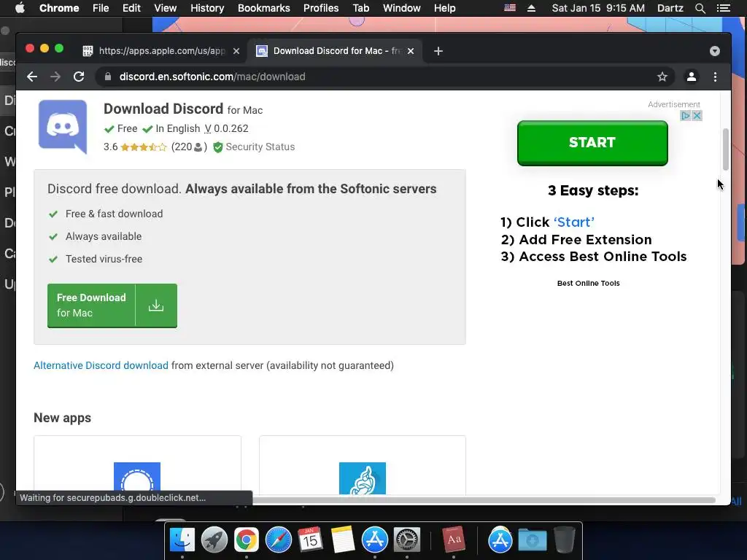Open a new tab with plus button
747x560 pixels.
[x=438, y=51]
